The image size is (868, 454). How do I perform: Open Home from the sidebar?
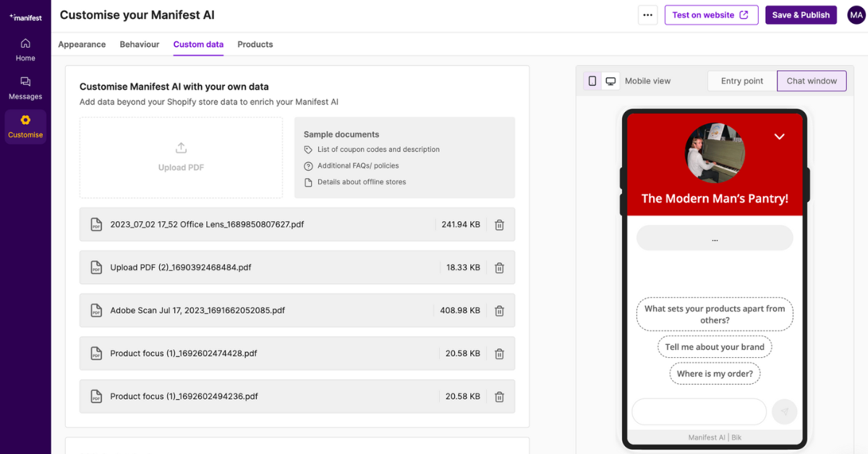pyautogui.click(x=25, y=50)
